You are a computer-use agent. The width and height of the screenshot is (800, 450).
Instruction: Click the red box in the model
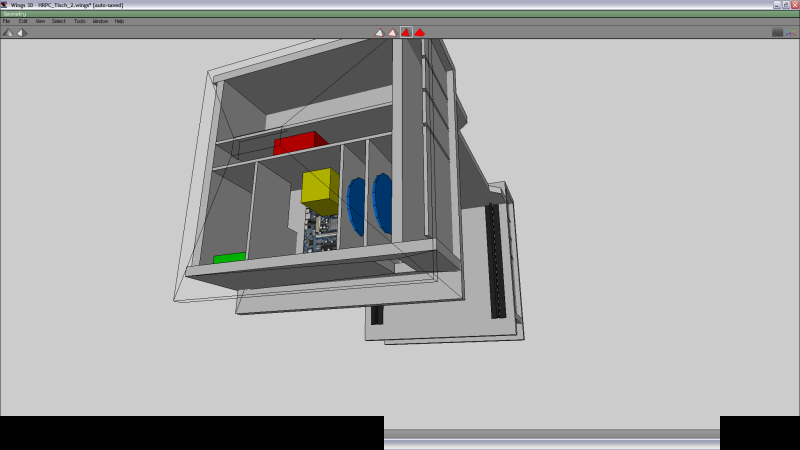pos(300,143)
